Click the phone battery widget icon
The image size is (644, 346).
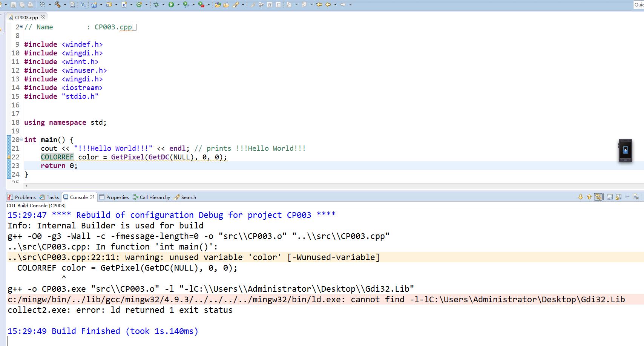(x=625, y=150)
